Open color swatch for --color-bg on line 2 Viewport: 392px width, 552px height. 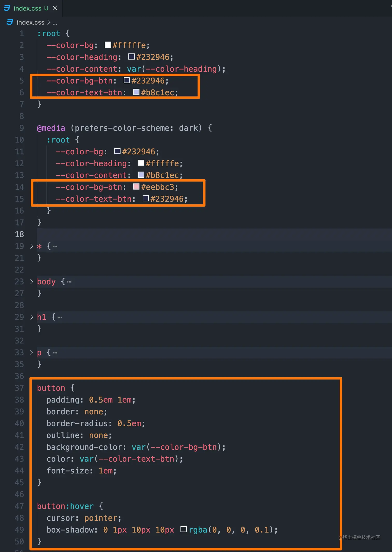pos(108,45)
